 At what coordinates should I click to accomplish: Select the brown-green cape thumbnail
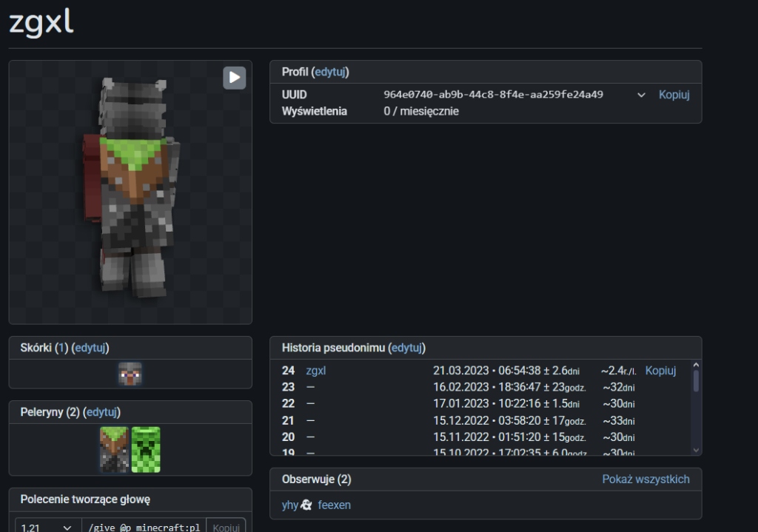(114, 449)
